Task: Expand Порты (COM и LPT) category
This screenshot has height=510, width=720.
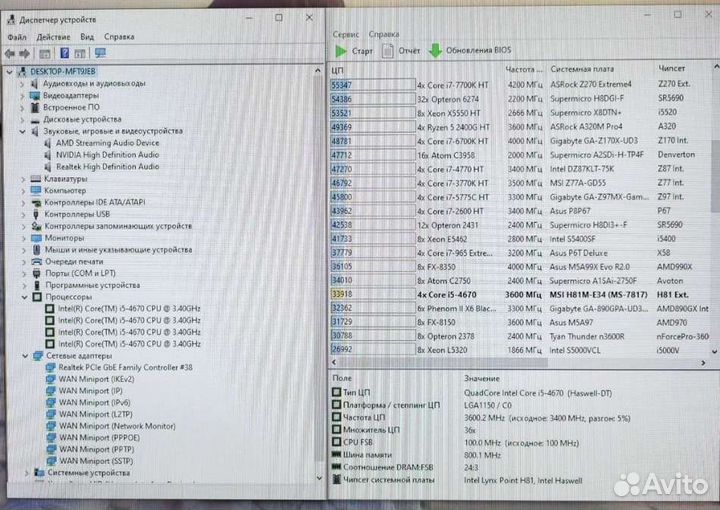Action: click(x=24, y=274)
